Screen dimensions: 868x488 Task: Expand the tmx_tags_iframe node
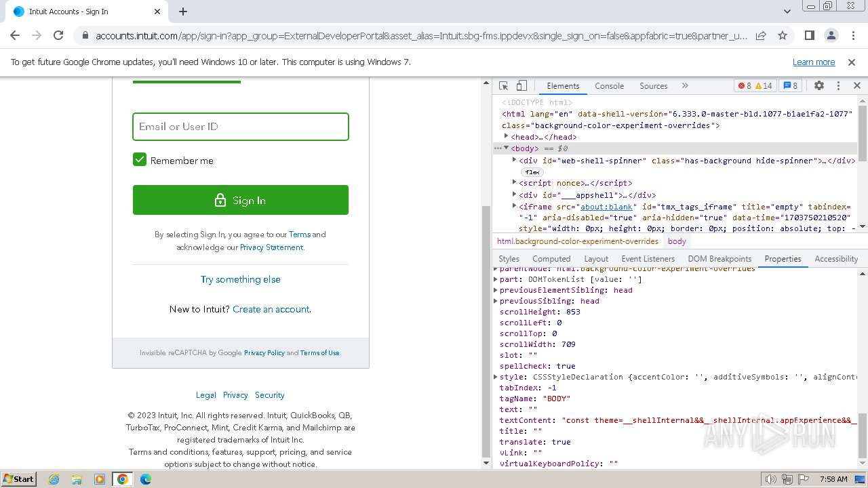(x=514, y=205)
